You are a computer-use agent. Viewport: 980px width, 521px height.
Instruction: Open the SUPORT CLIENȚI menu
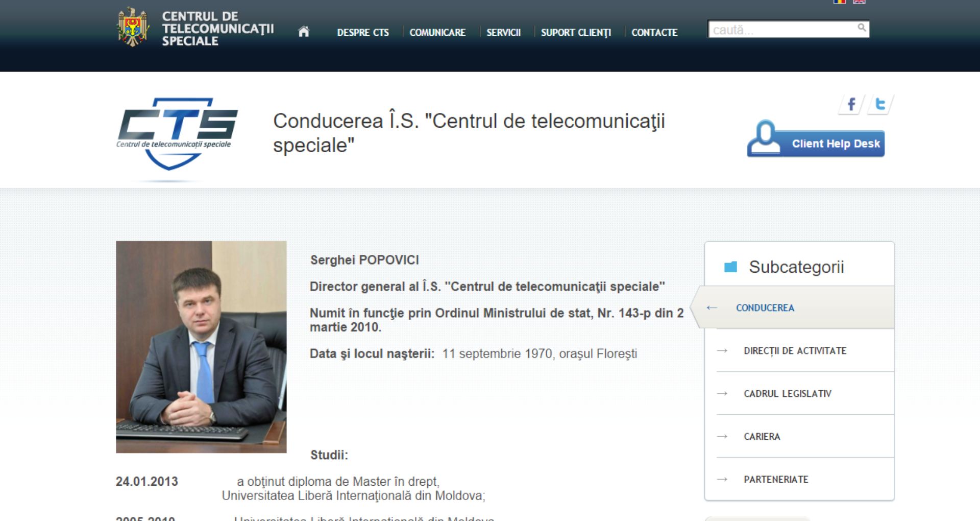pyautogui.click(x=576, y=33)
